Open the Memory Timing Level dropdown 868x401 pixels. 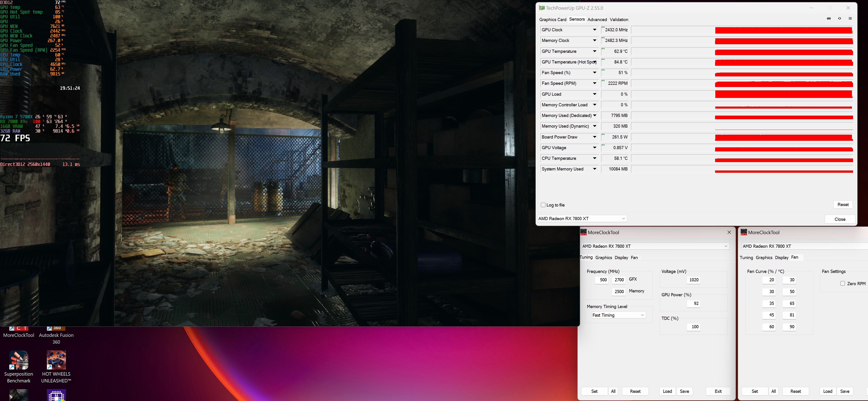pos(619,315)
